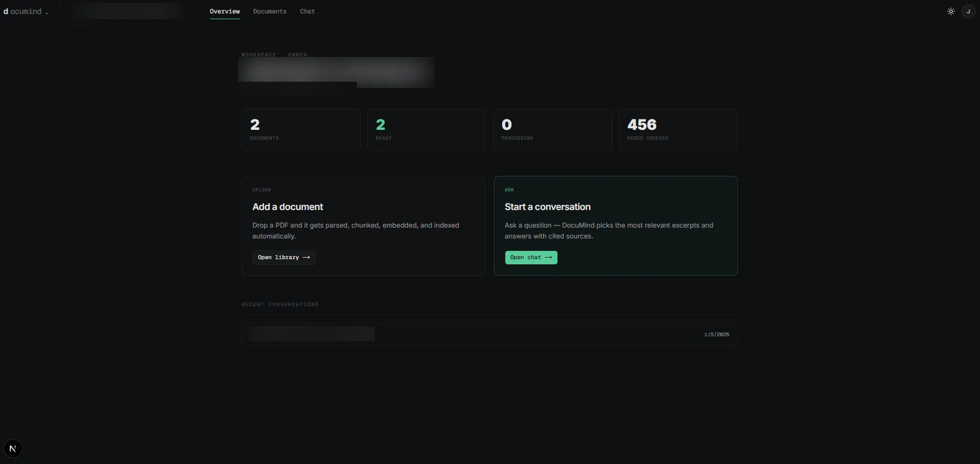Click the Open library button
This screenshot has height=464, width=980.
pos(284,258)
